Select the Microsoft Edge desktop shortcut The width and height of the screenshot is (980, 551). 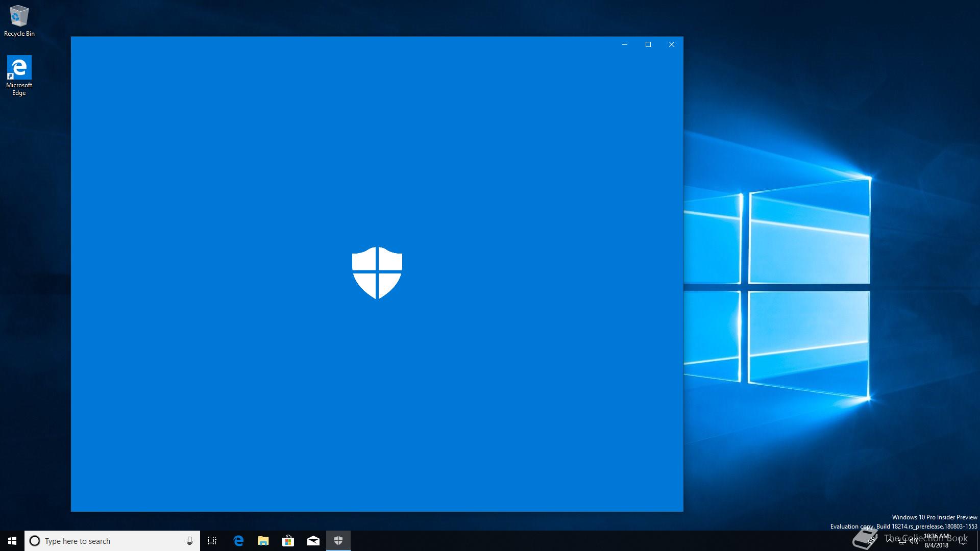[x=19, y=76]
